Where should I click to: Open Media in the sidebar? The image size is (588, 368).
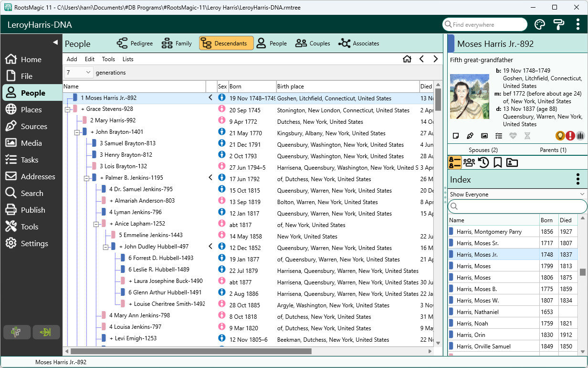pos(31,143)
